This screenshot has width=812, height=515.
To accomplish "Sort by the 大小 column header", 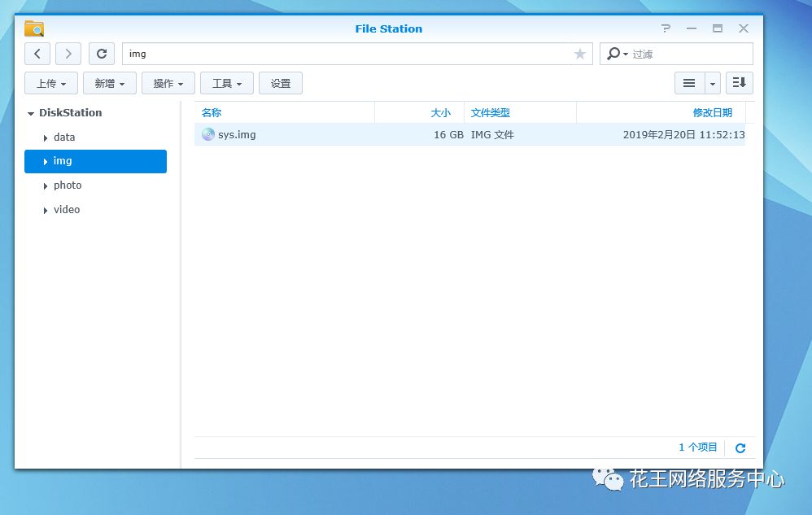I will point(419,113).
